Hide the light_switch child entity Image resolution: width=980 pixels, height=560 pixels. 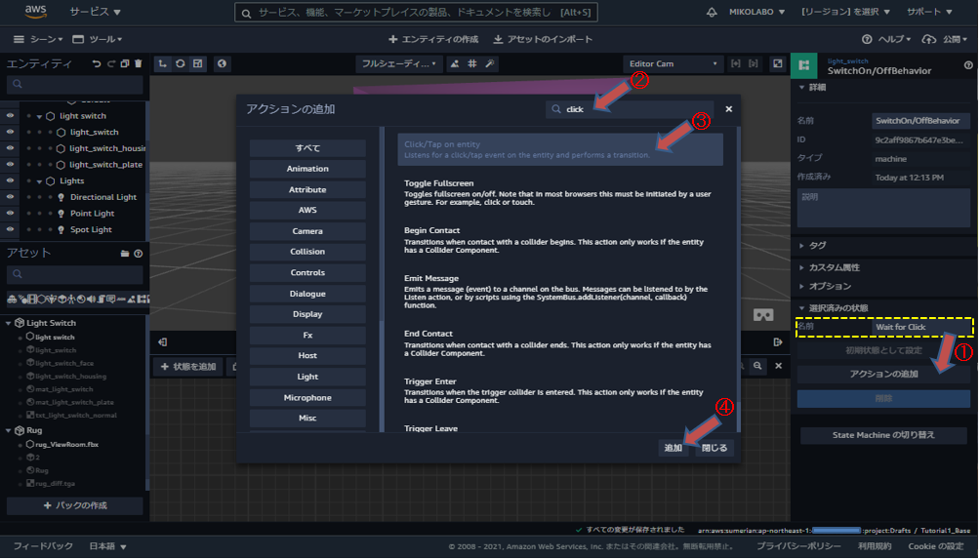10,133
